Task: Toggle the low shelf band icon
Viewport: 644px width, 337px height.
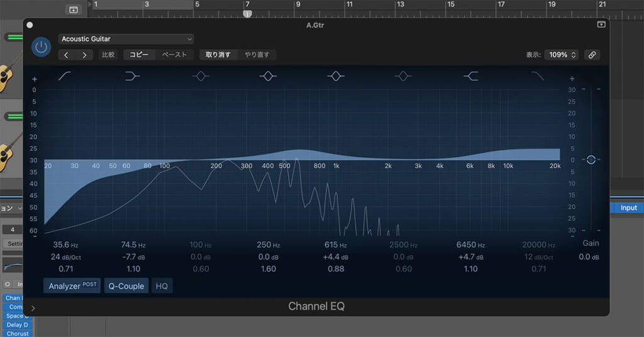Action: pyautogui.click(x=133, y=77)
